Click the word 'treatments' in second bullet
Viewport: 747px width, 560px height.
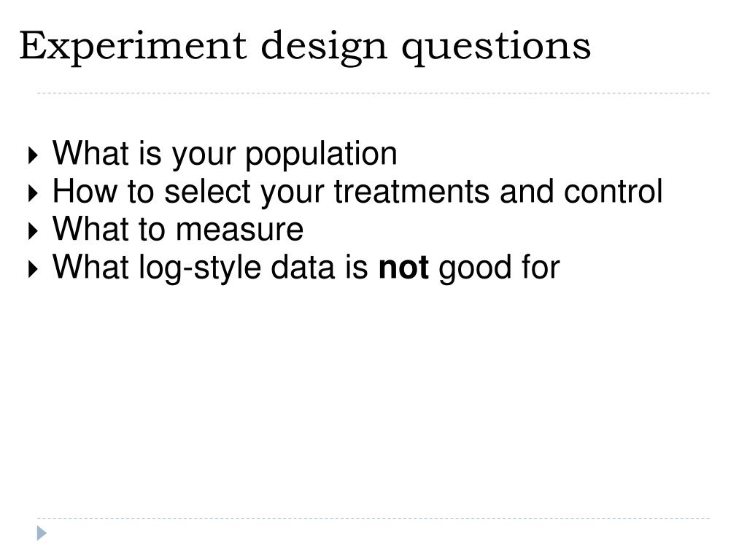pyautogui.click(x=411, y=192)
